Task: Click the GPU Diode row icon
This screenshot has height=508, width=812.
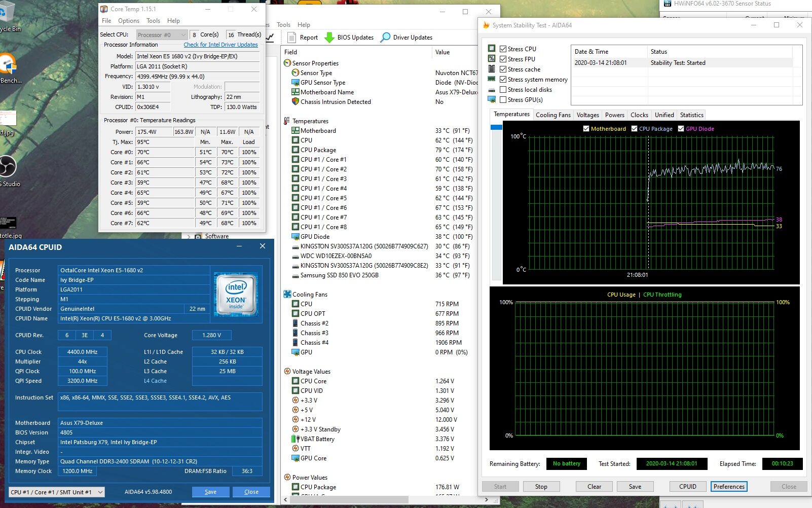Action: pos(296,236)
